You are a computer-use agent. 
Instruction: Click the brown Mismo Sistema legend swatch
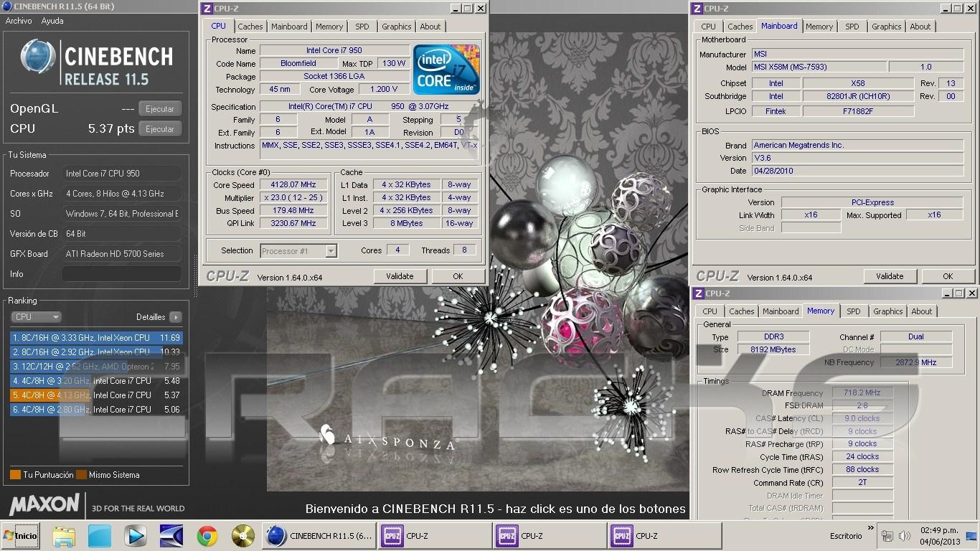click(x=82, y=475)
